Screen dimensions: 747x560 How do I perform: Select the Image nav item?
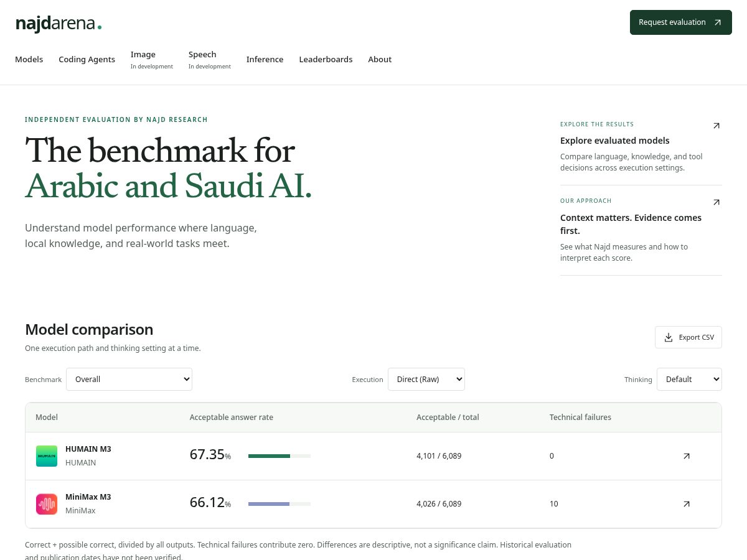152,60
